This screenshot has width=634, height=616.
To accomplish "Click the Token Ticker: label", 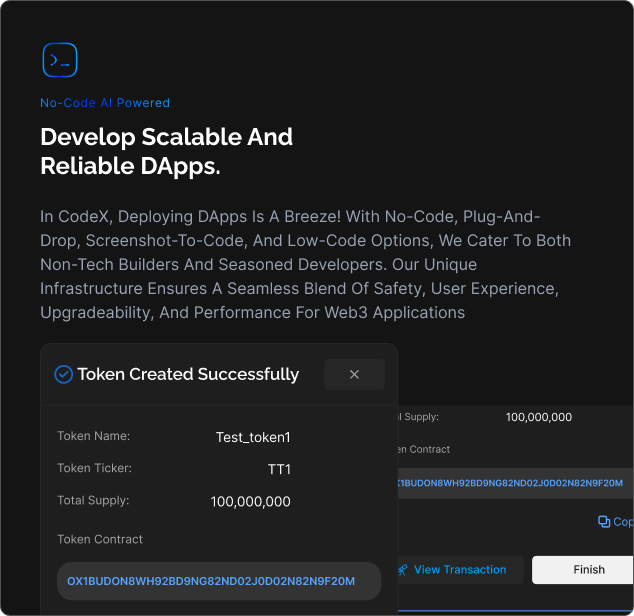I will pyautogui.click(x=94, y=468).
